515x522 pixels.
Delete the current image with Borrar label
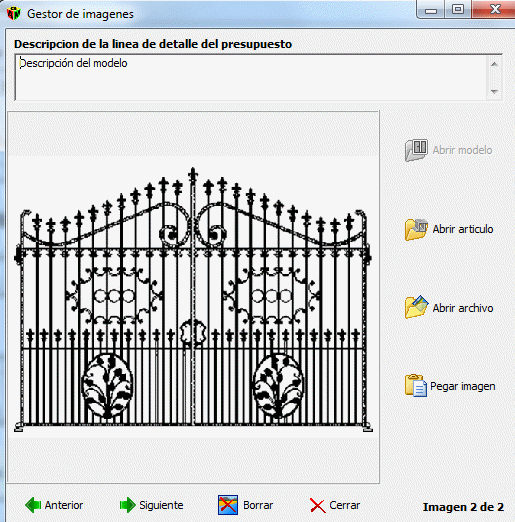click(x=258, y=505)
